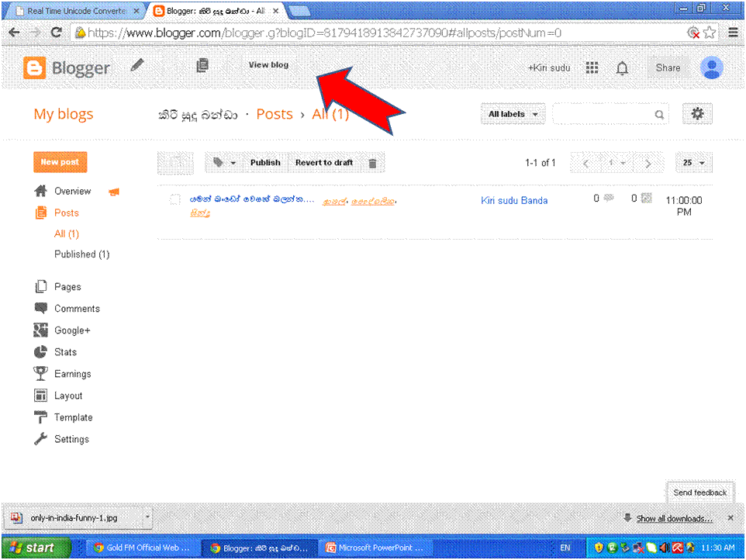Screen dimensions: 746x560
Task: Click the Posts breadcrumb link
Action: click(275, 114)
